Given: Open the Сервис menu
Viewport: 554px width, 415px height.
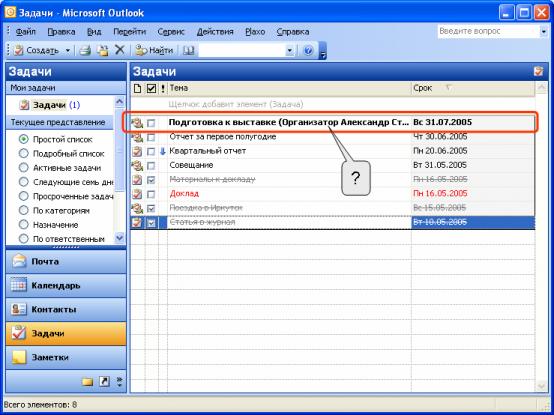Looking at the screenshot, I should tap(171, 32).
